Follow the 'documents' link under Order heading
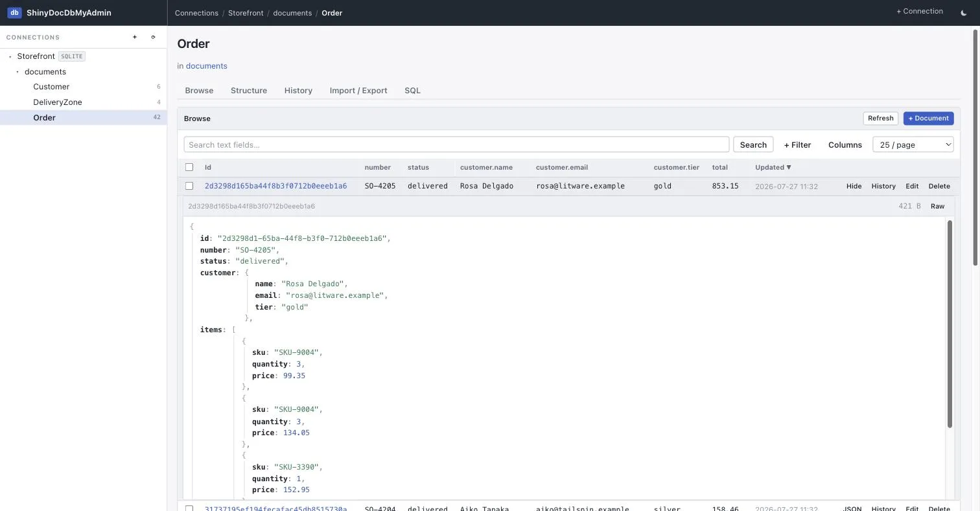The height and width of the screenshot is (511, 980). 206,66
